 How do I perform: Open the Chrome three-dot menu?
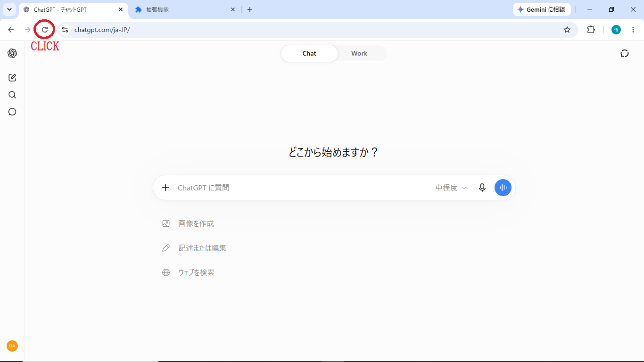point(633,30)
